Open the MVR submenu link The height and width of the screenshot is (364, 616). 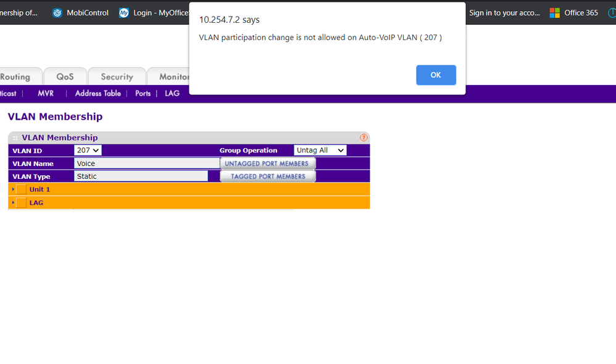(x=46, y=93)
